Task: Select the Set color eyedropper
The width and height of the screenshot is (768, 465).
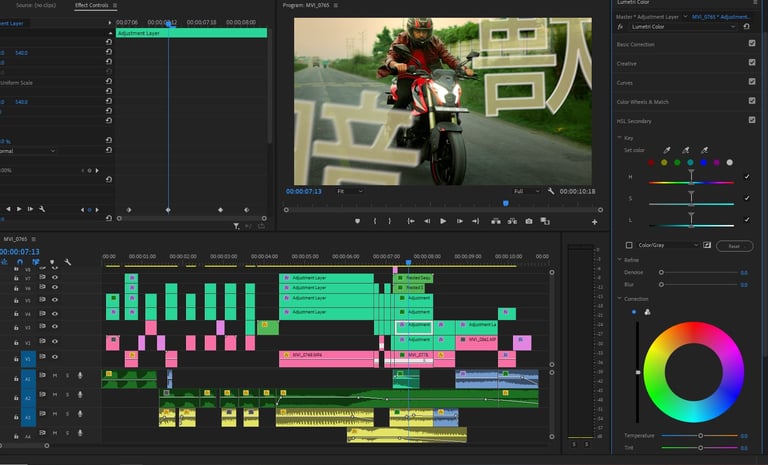Action: click(x=667, y=150)
